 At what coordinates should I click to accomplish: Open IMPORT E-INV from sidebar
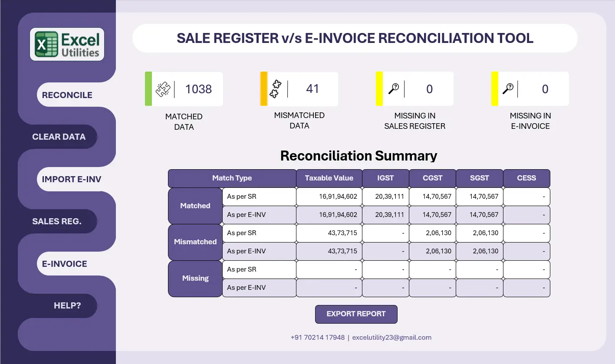pos(72,179)
